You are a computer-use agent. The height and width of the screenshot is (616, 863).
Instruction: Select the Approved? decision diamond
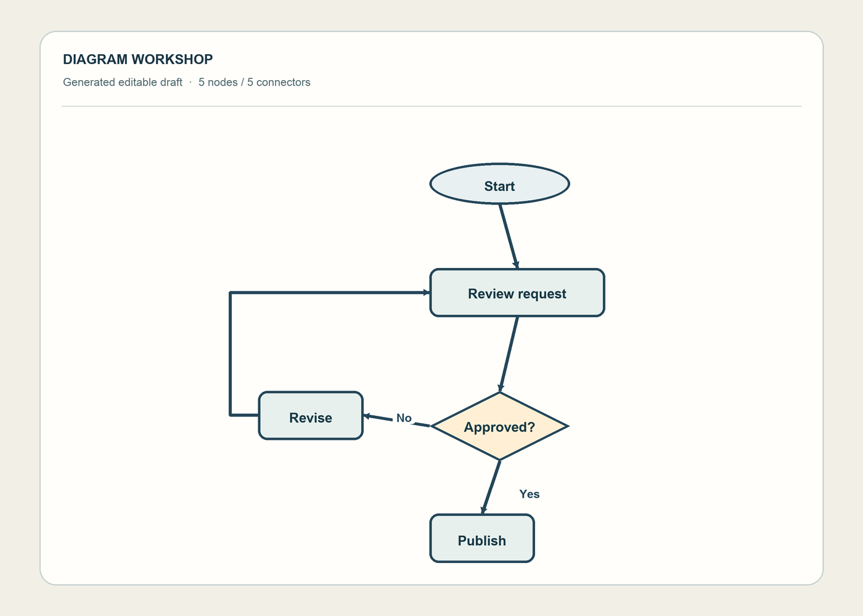click(x=499, y=426)
